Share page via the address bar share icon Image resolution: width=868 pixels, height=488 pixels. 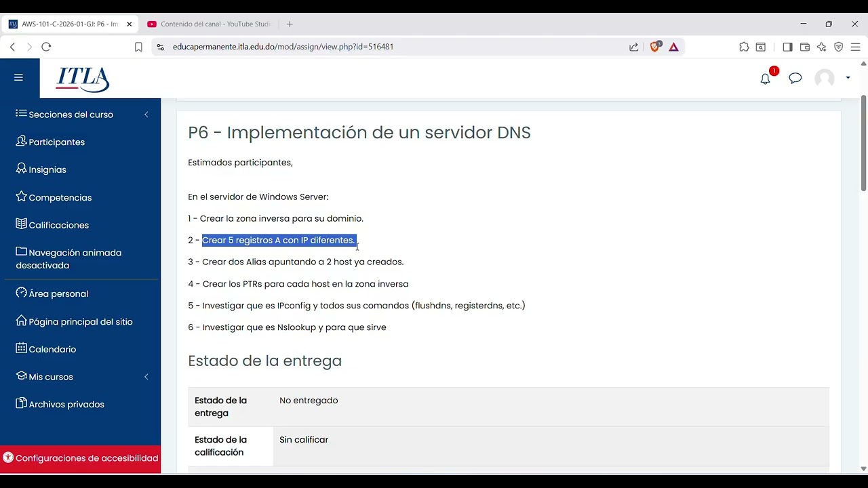633,47
